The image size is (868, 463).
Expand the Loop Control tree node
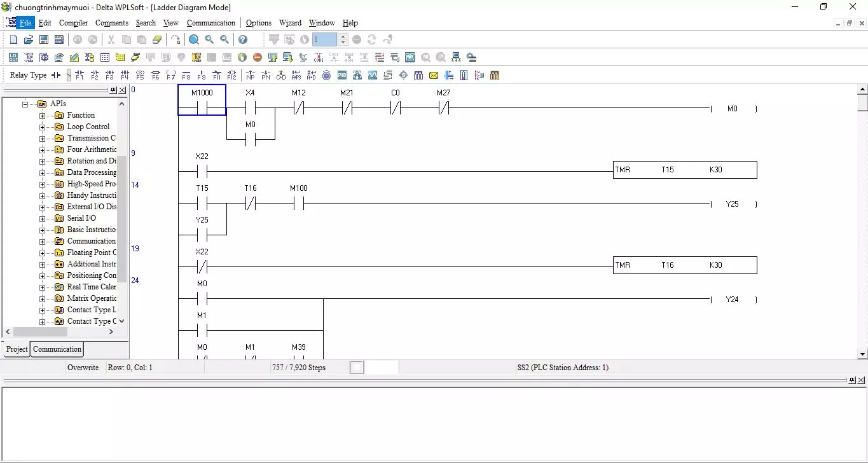[x=43, y=127]
